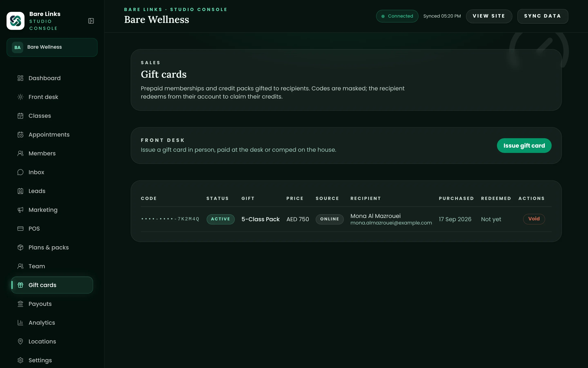Open POS in sidebar
This screenshot has width=588, height=368.
point(52,229)
